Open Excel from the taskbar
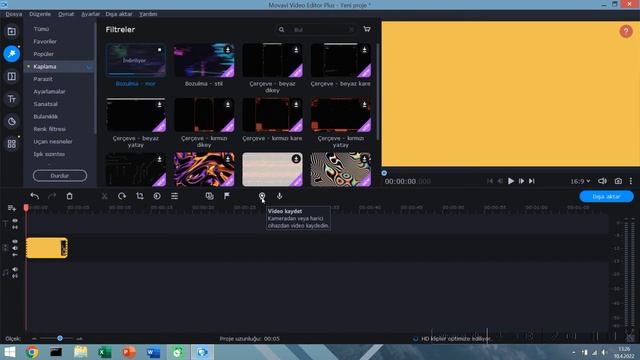The height and width of the screenshot is (360, 640). (x=104, y=352)
